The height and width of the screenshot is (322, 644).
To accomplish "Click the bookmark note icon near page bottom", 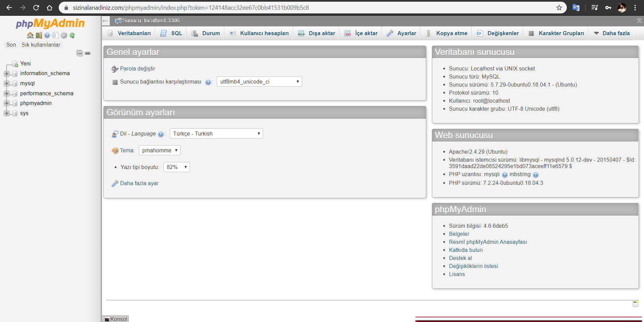I will coord(636,304).
